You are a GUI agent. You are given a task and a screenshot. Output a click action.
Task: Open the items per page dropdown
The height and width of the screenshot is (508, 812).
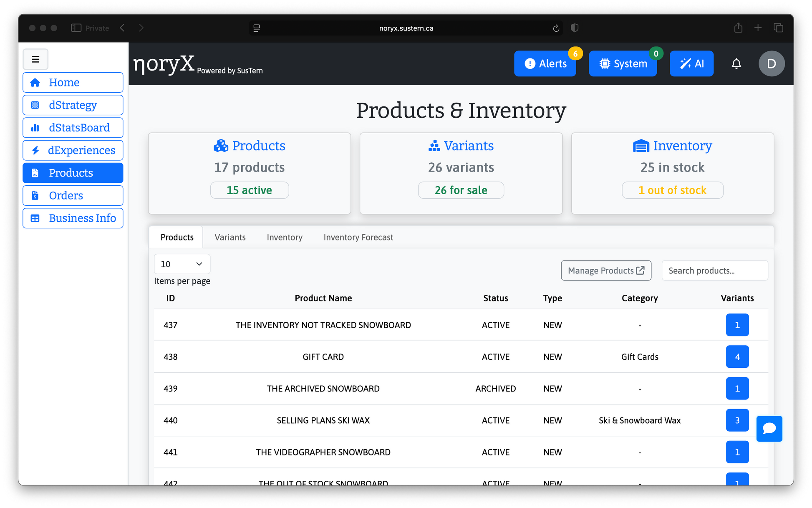pos(182,264)
